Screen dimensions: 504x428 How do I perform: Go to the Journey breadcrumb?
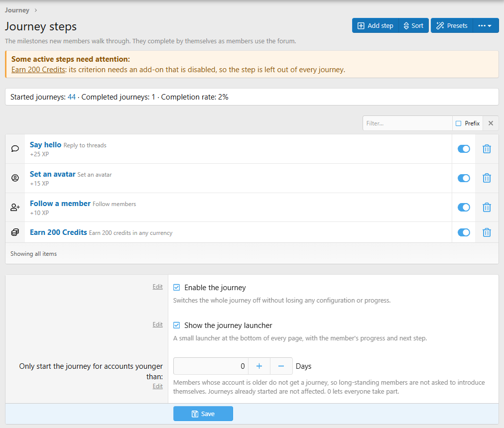[x=17, y=10]
